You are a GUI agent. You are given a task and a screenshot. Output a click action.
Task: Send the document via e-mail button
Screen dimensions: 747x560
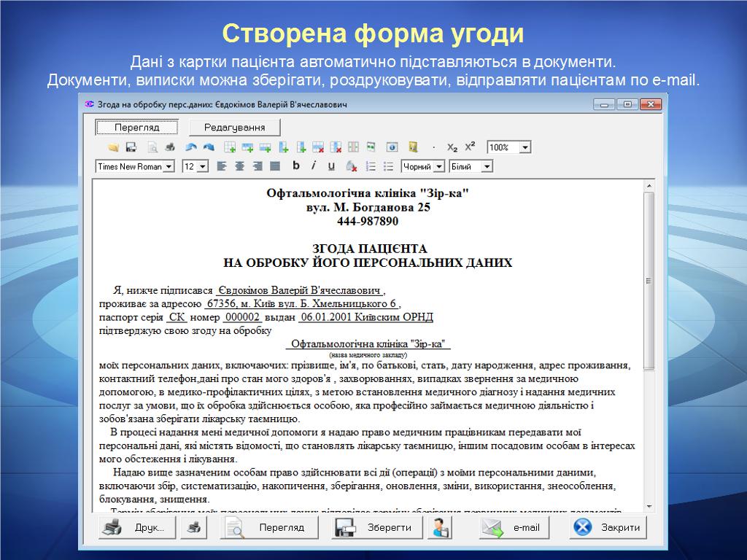click(511, 527)
